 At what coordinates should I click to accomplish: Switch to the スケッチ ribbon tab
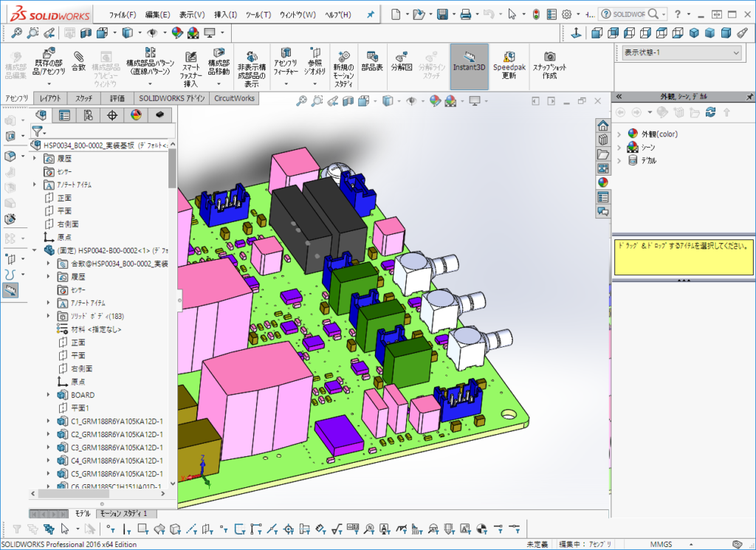pos(83,98)
